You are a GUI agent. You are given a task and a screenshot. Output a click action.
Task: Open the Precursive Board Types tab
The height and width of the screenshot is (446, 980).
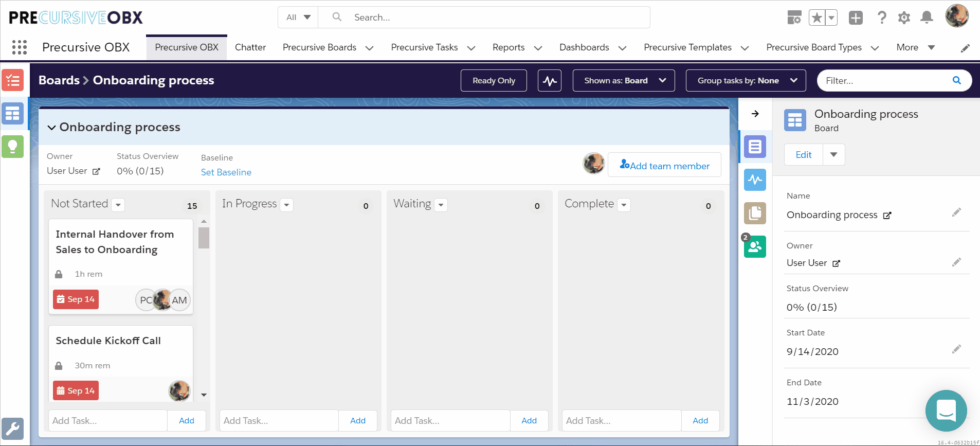point(814,47)
